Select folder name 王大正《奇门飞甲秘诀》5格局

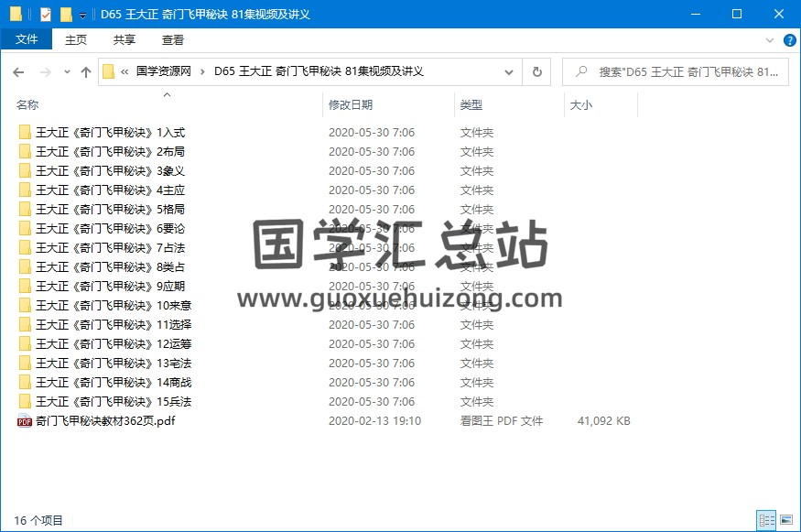coord(111,210)
